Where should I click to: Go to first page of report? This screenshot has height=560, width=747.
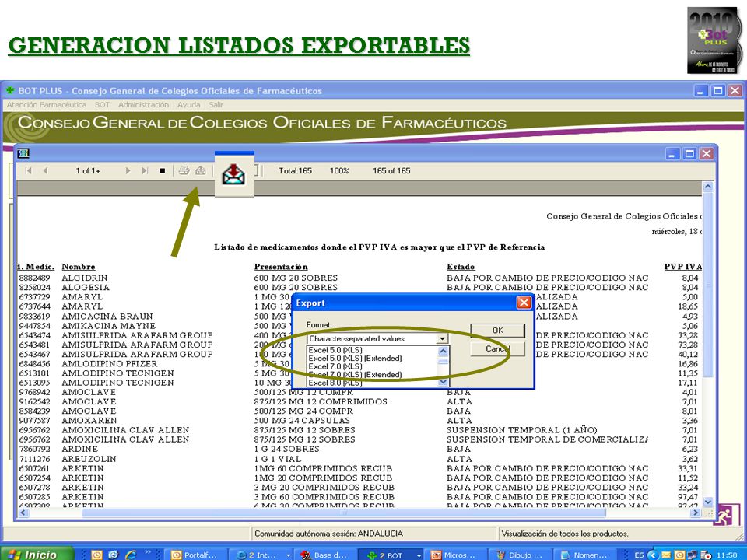29,170
